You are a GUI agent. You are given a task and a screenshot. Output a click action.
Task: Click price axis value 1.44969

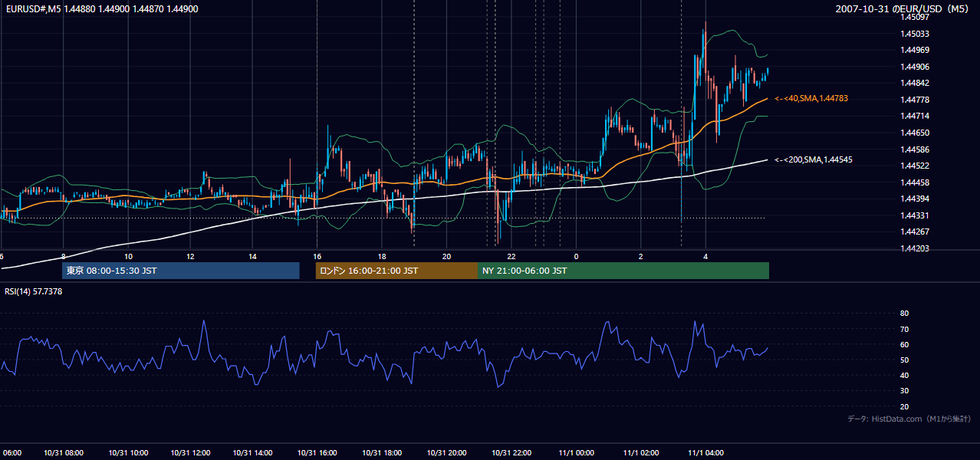click(914, 50)
